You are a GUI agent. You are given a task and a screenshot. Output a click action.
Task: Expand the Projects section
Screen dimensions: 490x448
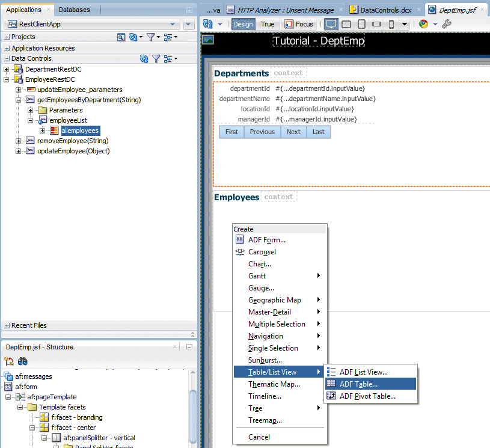[7, 37]
